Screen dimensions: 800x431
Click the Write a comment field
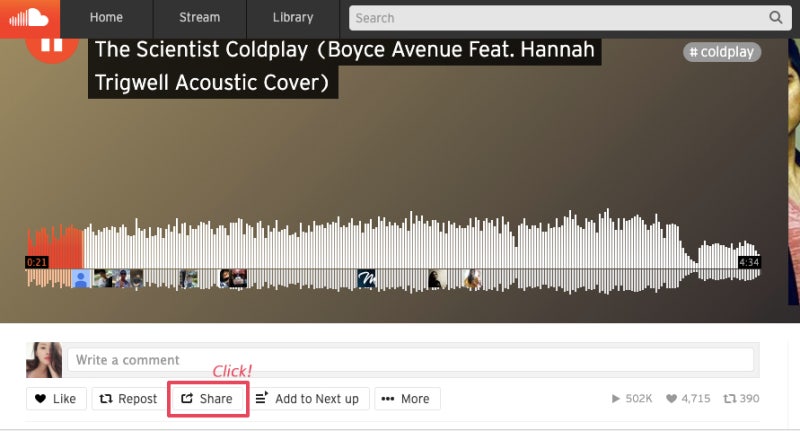point(411,360)
